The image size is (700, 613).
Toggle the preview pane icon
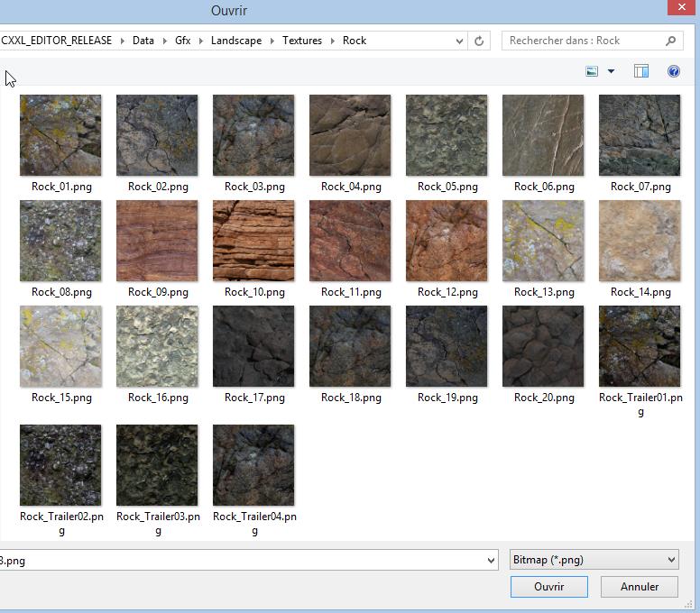coord(641,71)
